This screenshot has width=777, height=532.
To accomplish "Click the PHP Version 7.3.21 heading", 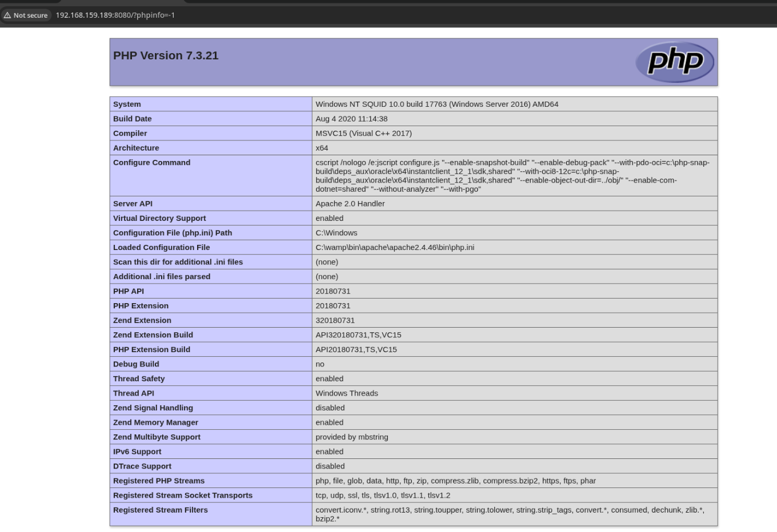I will 166,55.
